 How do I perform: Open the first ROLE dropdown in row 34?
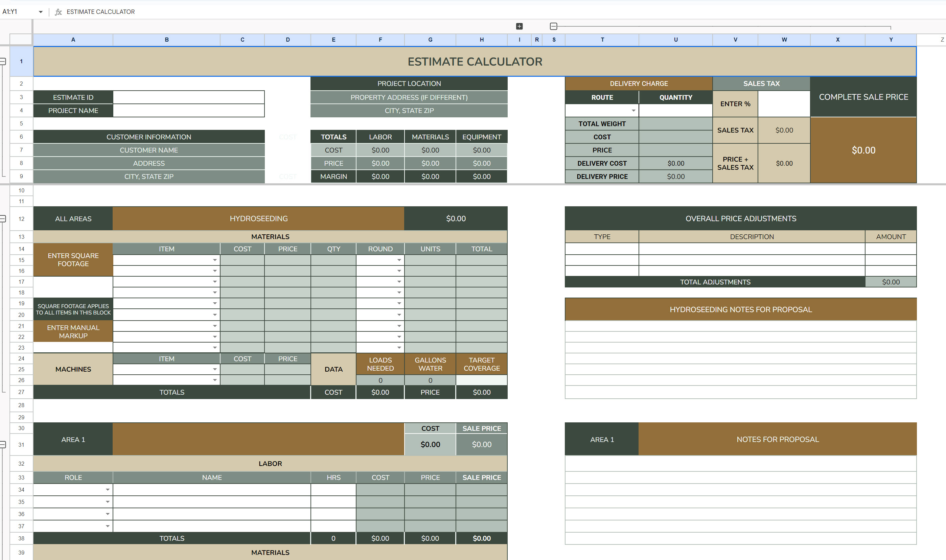tap(108, 490)
